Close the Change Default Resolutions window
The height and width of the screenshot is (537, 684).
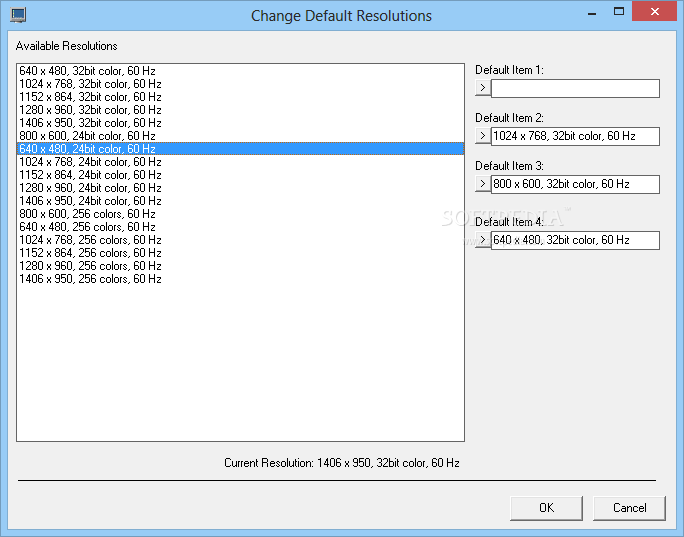[x=654, y=11]
